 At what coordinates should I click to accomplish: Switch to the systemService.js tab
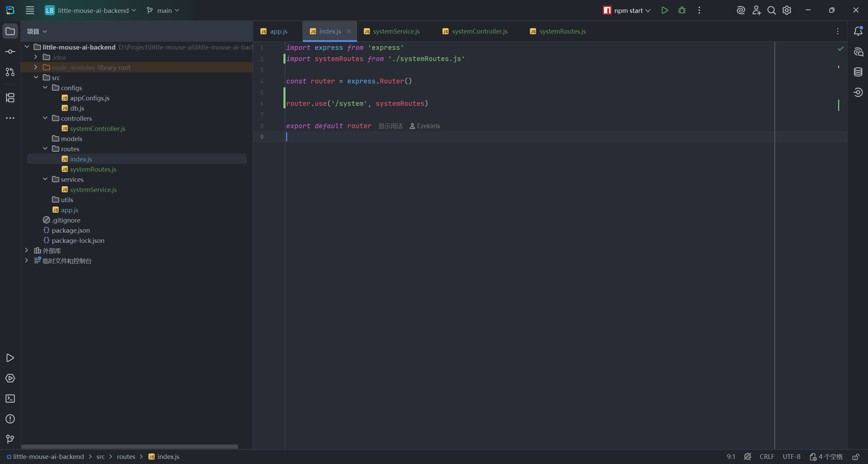click(x=396, y=31)
